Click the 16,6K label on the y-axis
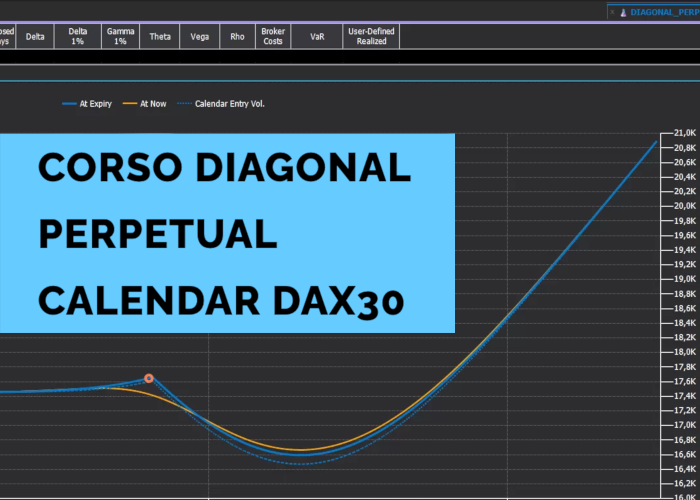The width and height of the screenshot is (700, 500). [x=685, y=454]
